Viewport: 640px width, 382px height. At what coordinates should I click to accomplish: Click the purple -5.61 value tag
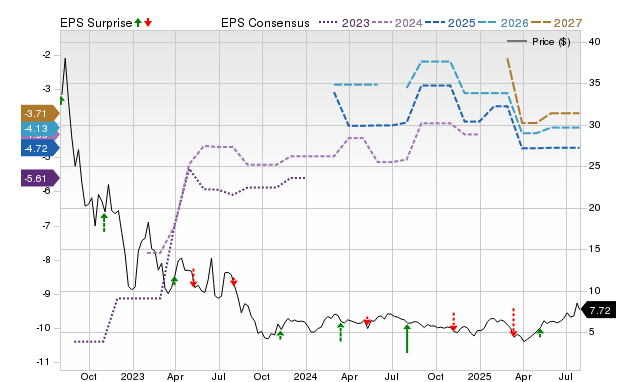[40, 178]
